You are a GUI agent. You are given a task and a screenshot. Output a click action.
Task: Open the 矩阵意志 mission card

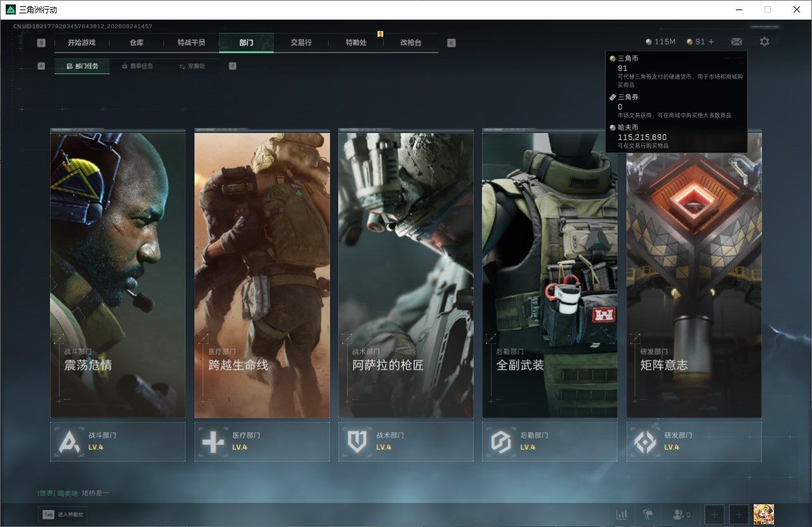(x=694, y=274)
